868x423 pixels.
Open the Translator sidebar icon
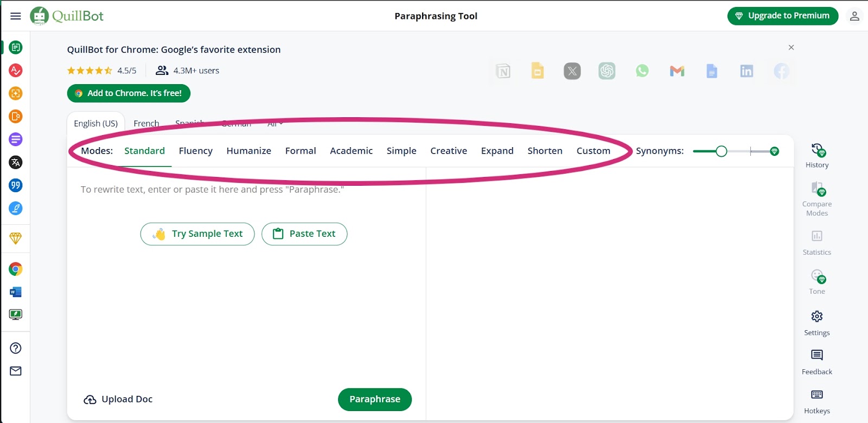click(x=16, y=162)
